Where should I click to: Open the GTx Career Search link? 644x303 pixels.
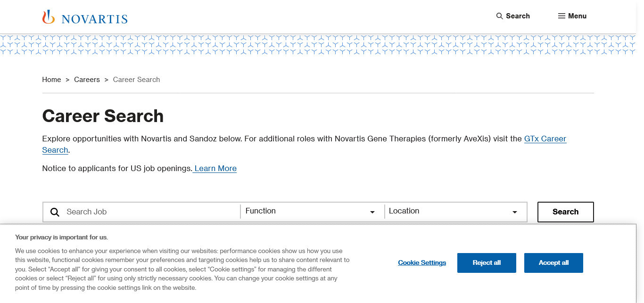pyautogui.click(x=545, y=139)
